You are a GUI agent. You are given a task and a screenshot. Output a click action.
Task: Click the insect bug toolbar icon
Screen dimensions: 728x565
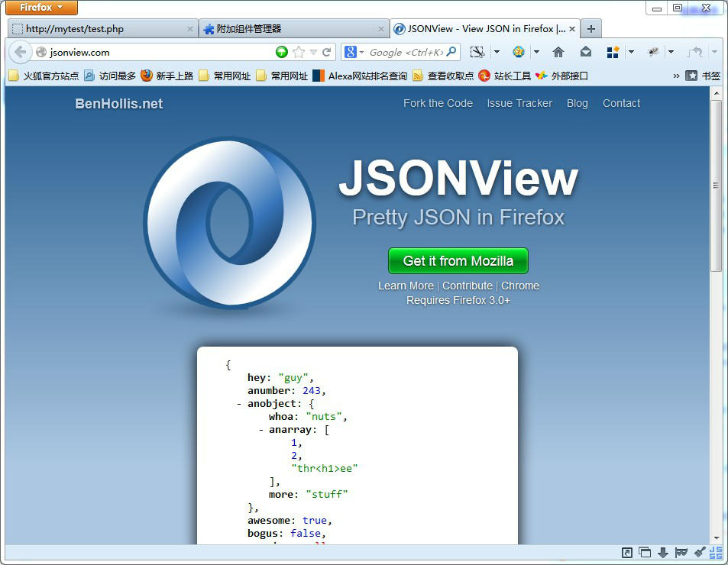point(653,52)
